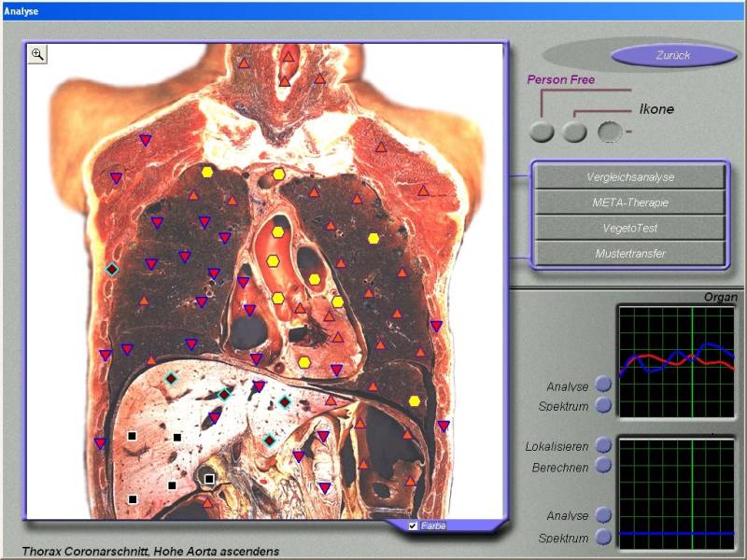Image resolution: width=747 pixels, height=560 pixels.
Task: Select the teal diamond marker on left lung edge
Action: (x=112, y=269)
